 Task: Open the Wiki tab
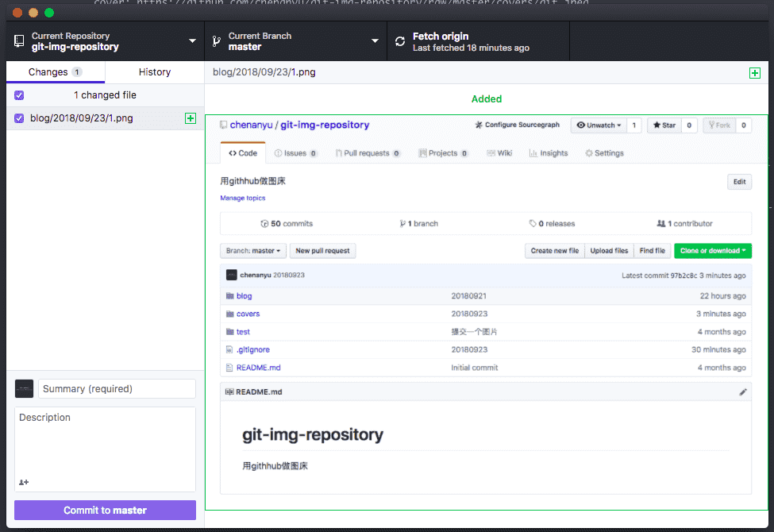point(499,153)
